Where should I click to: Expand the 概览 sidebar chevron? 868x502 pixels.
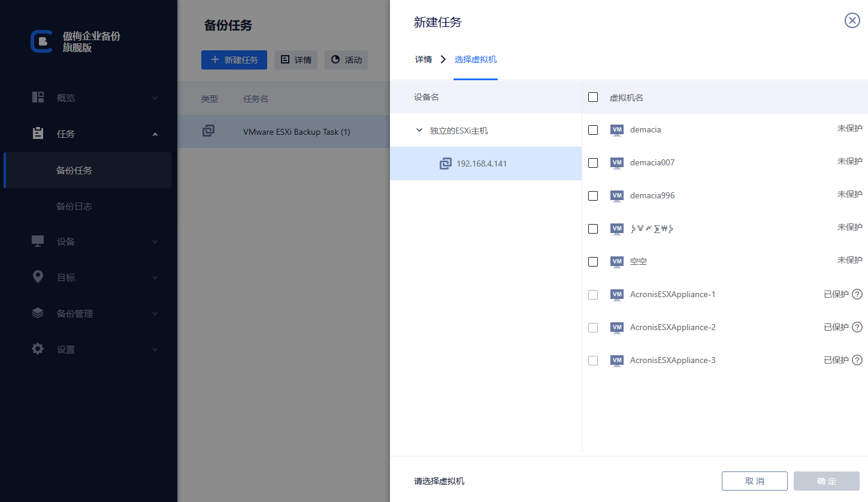[155, 98]
